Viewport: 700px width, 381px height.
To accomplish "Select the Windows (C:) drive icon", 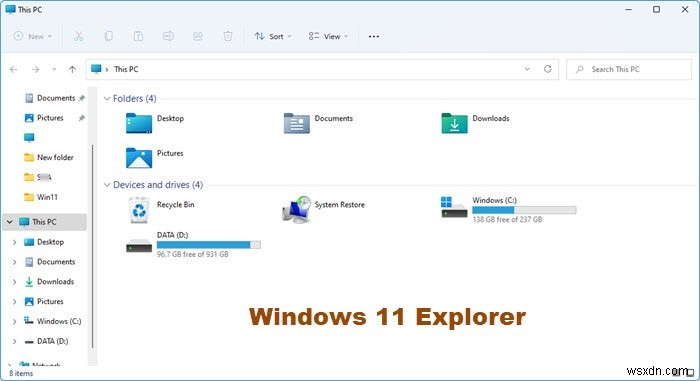I will [x=454, y=207].
